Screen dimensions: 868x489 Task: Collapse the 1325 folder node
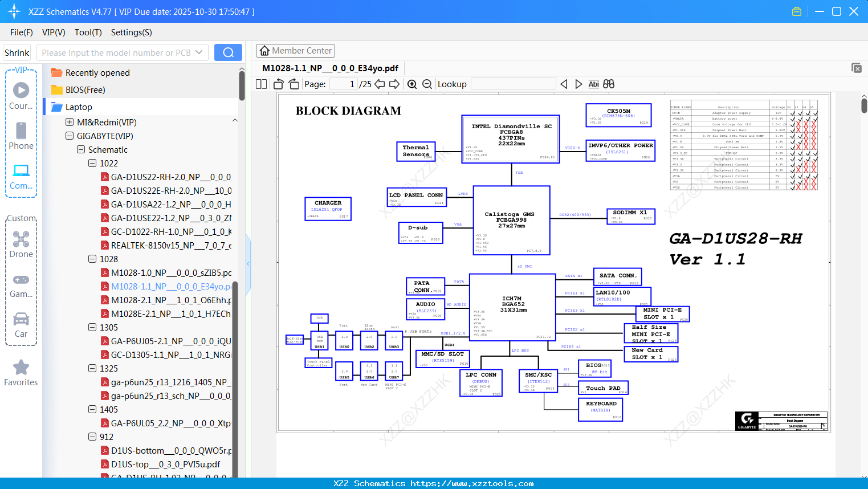point(92,368)
